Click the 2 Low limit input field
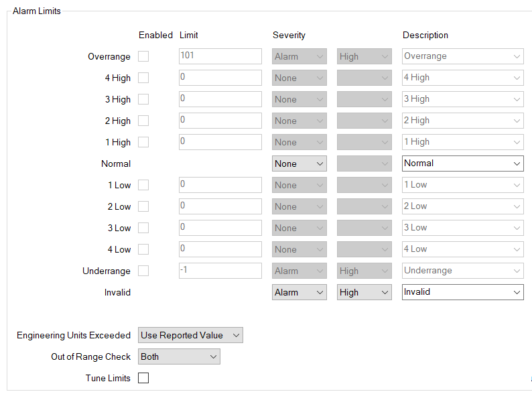Image resolution: width=532 pixels, height=394 pixels. pyautogui.click(x=220, y=206)
